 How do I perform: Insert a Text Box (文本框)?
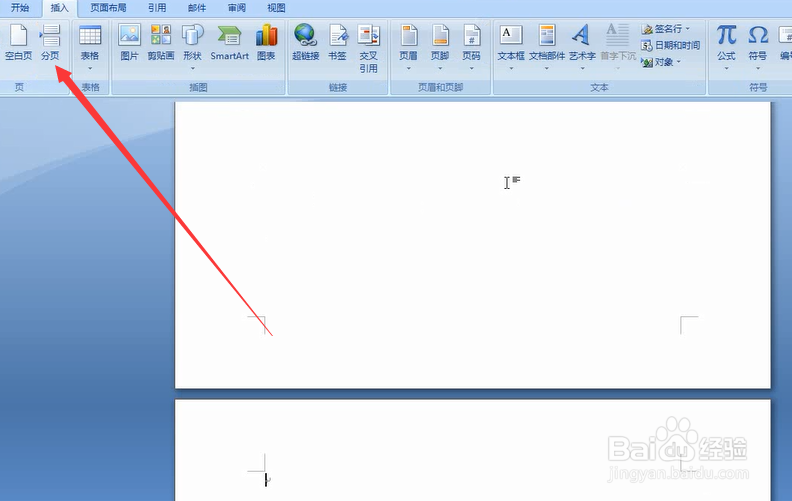[x=511, y=47]
